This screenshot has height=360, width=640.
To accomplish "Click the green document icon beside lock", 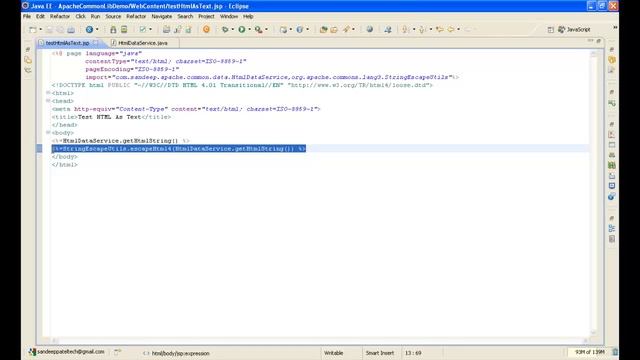I will [x=124, y=29].
